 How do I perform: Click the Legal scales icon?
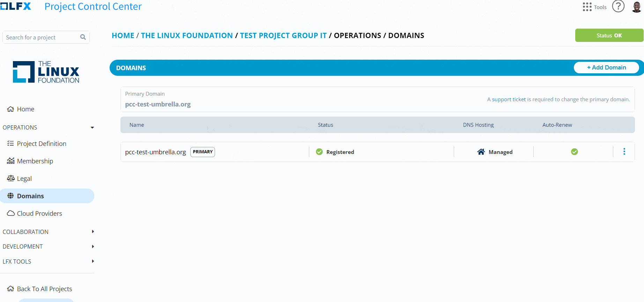pyautogui.click(x=10, y=178)
